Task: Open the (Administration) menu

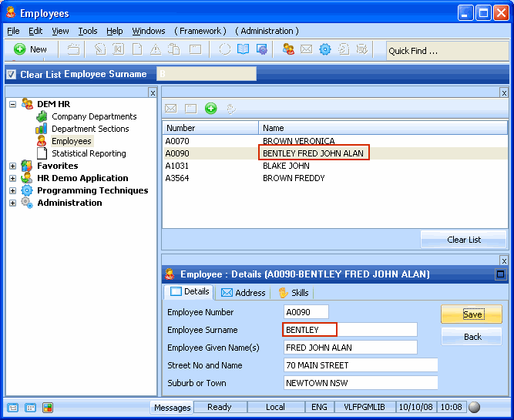Action: point(267,31)
